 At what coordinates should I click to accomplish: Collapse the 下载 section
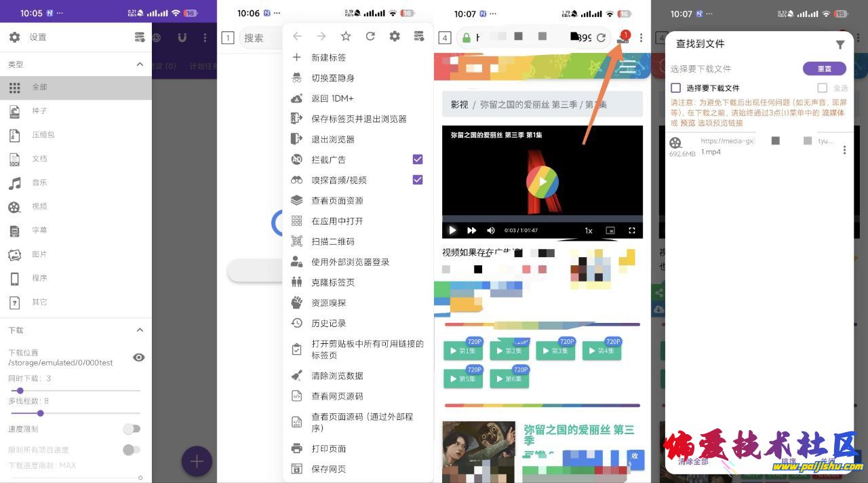(140, 330)
